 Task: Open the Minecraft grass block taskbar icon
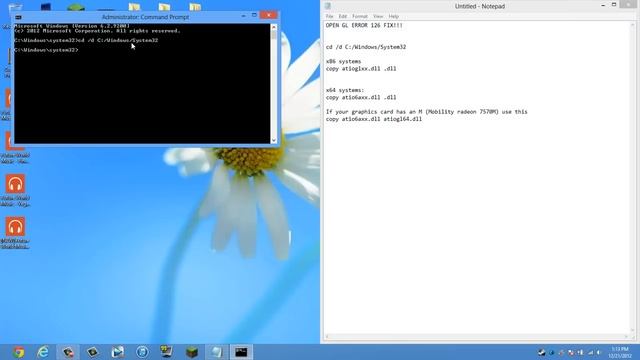192,352
